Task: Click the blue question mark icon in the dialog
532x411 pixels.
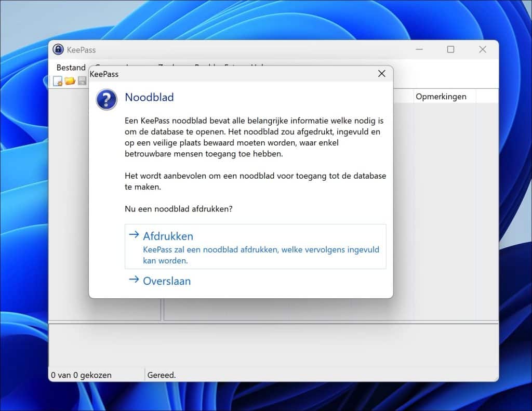Action: click(x=106, y=100)
